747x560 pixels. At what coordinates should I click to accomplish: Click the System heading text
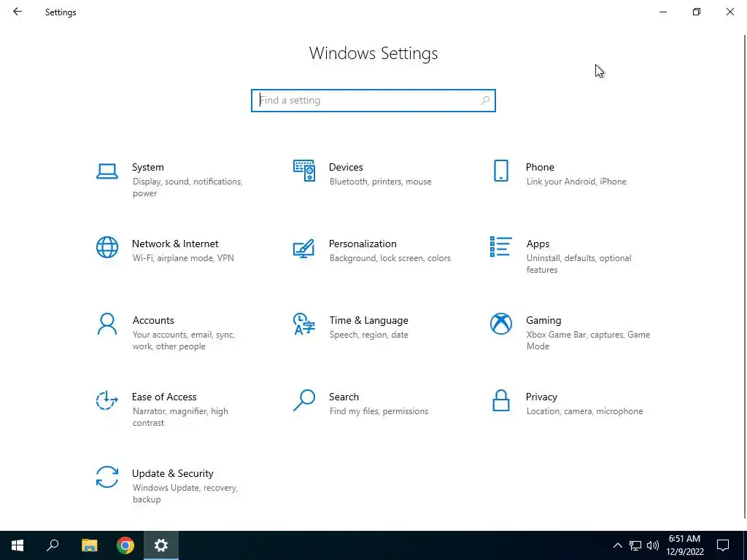147,167
